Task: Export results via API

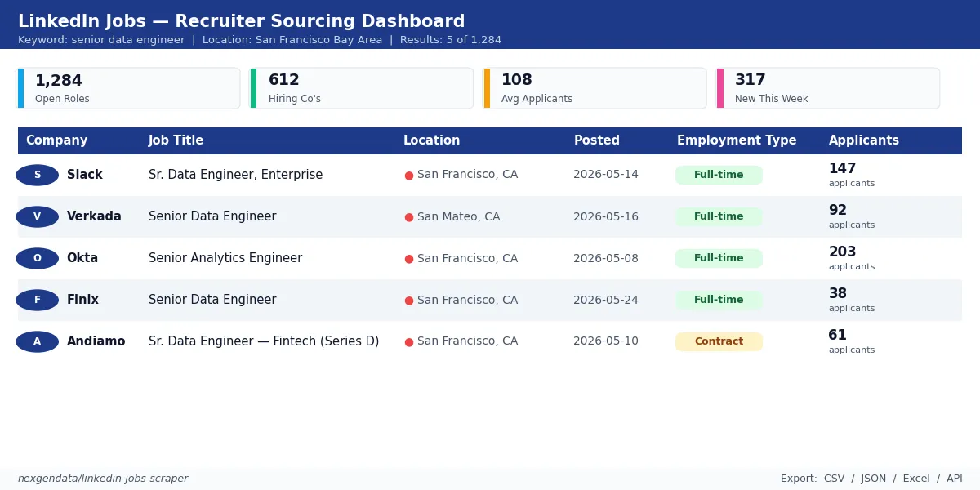Action: click(x=953, y=479)
